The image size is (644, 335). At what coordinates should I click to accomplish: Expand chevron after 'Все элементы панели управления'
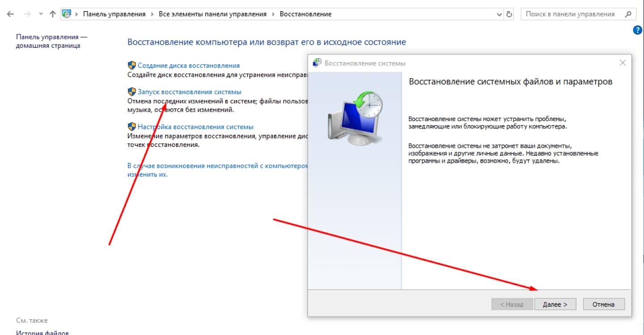tap(273, 14)
